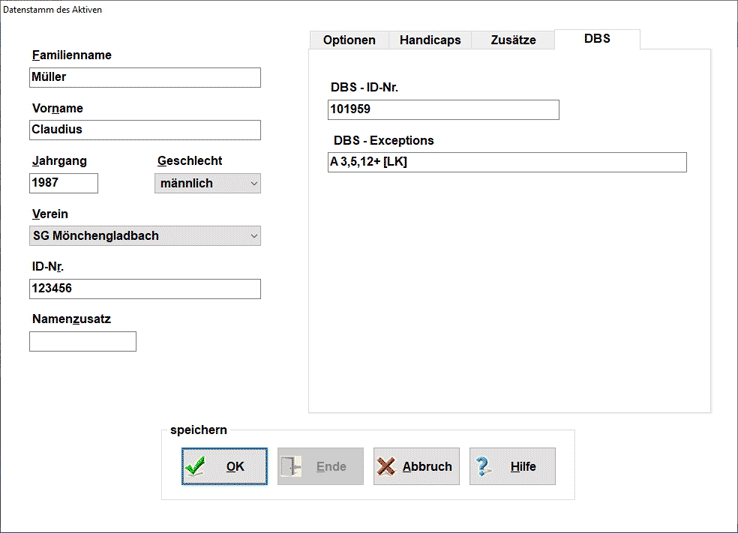Image resolution: width=738 pixels, height=533 pixels.
Task: Open help via the question mark icon
Action: click(484, 467)
